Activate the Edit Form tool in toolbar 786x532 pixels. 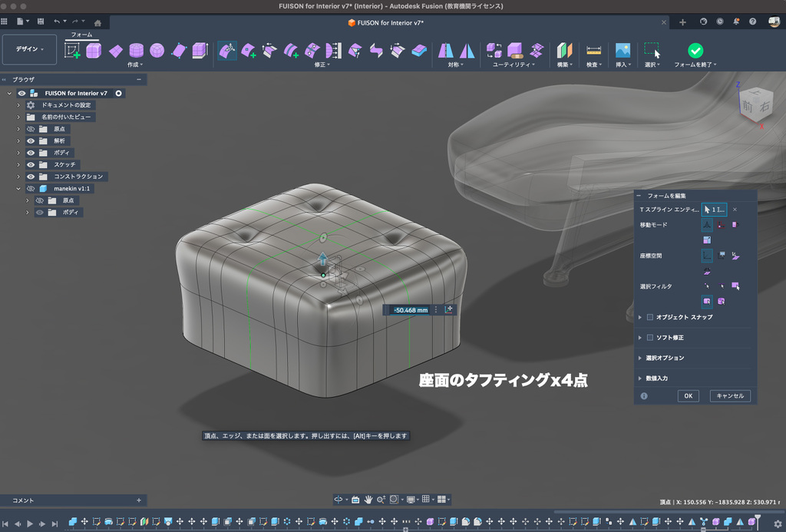tap(227, 51)
